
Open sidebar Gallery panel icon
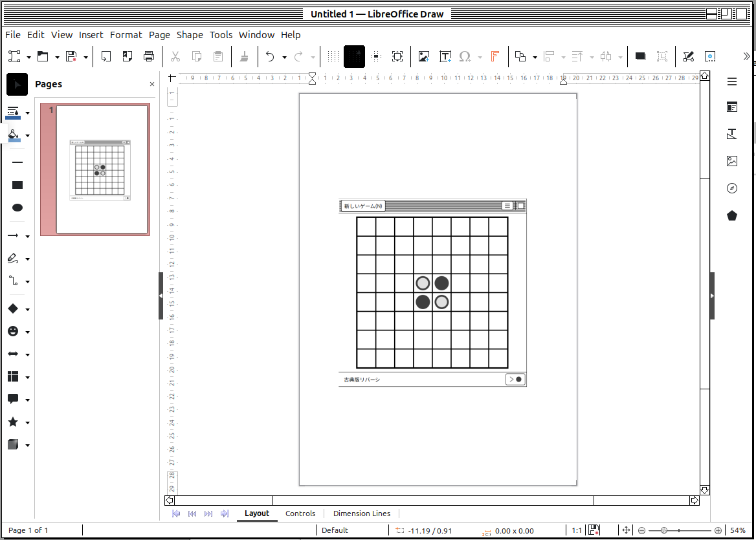tap(732, 162)
